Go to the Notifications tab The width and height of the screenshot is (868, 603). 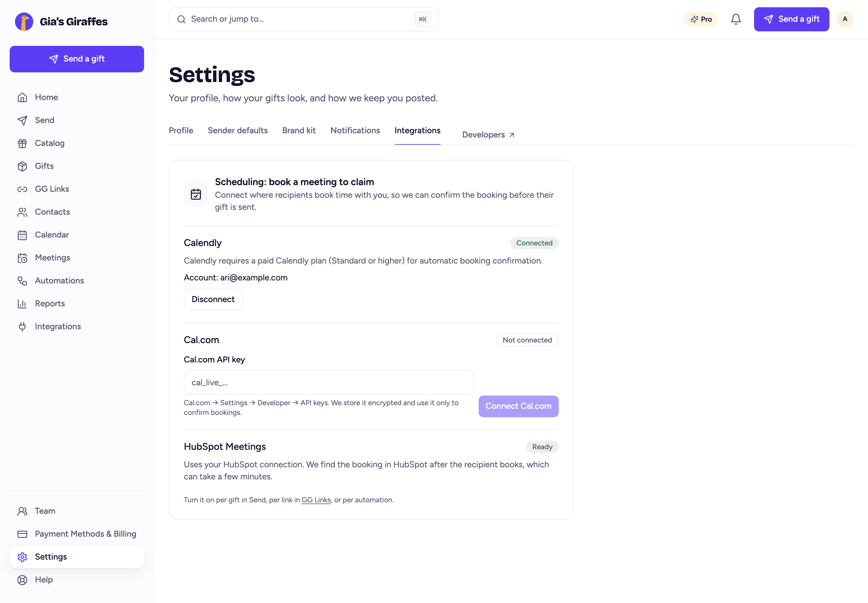tap(355, 131)
